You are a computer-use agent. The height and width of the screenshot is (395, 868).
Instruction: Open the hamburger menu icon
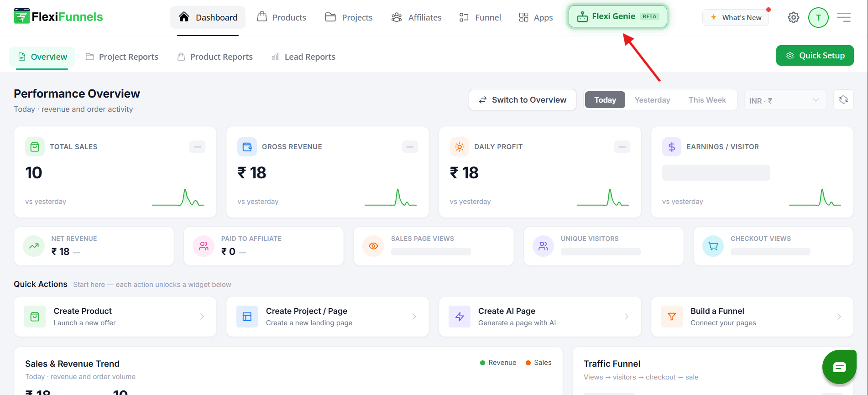(x=844, y=17)
